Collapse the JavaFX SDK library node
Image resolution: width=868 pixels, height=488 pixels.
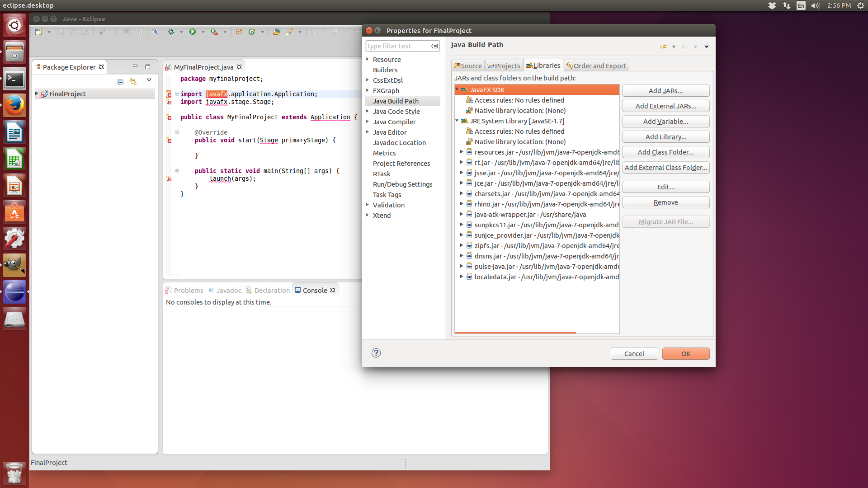pyautogui.click(x=457, y=89)
